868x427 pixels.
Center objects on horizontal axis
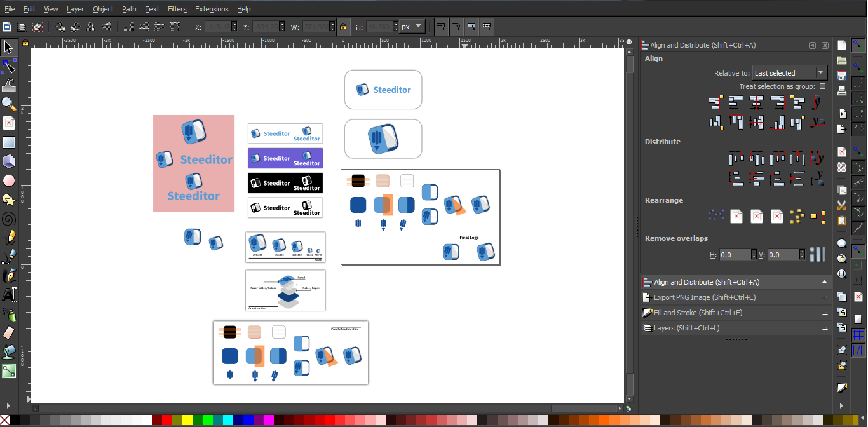click(756, 122)
